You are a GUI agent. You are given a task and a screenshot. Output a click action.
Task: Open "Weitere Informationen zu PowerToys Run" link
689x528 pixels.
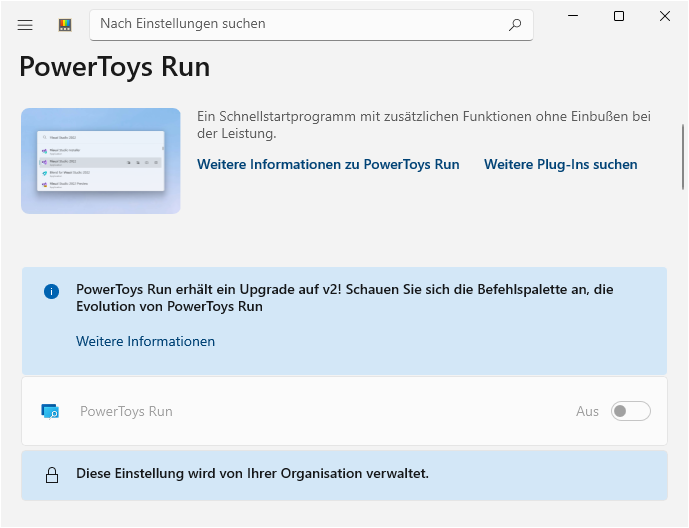click(328, 164)
